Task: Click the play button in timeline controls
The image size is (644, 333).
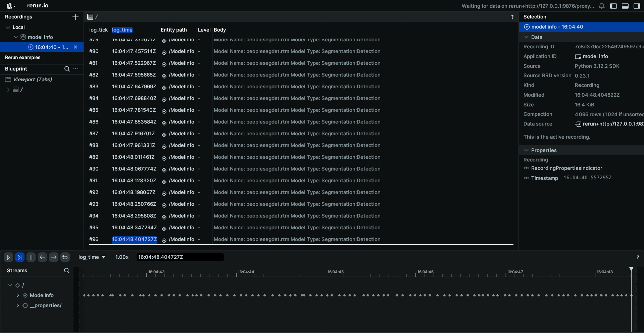Action: click(8, 257)
